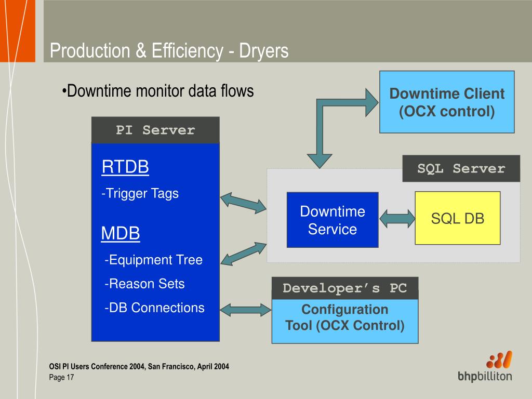Screen dimensions: 532x399
Task: Click arrow between Downtime Service and SQL DB
Action: pos(397,219)
